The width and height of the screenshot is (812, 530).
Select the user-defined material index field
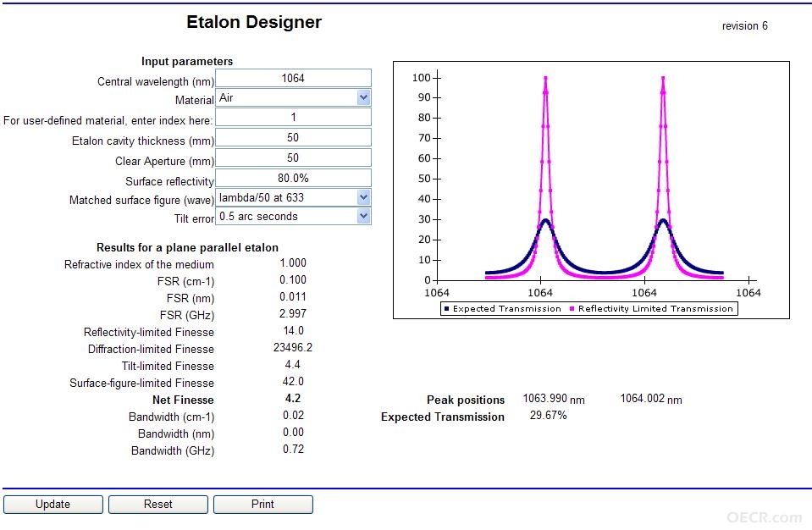[293, 117]
